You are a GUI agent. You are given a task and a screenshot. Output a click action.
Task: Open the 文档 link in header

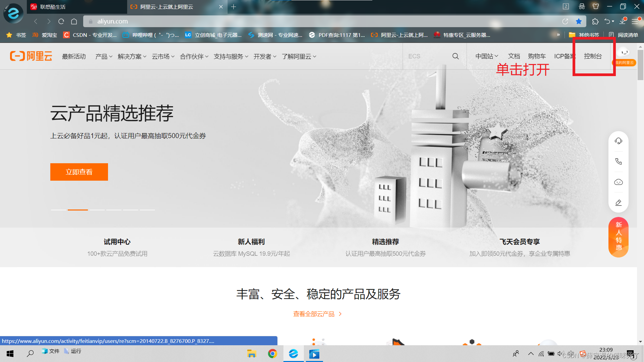click(514, 56)
